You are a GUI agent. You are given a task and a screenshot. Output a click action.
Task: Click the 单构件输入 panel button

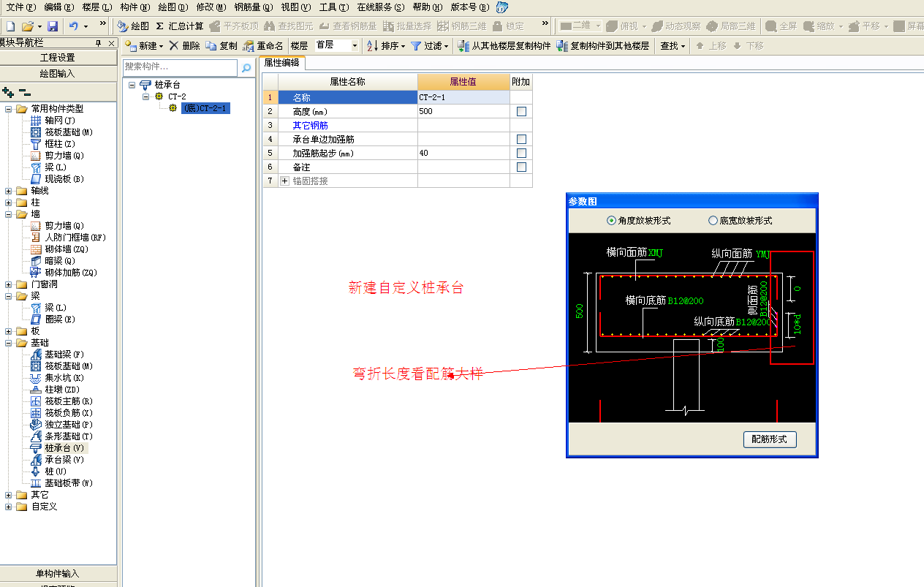click(58, 574)
